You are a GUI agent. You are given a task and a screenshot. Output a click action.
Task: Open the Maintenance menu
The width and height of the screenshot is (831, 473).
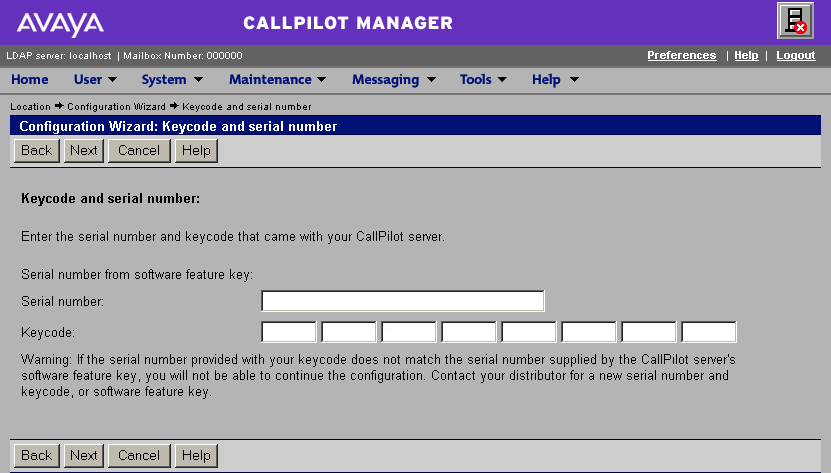click(x=277, y=80)
